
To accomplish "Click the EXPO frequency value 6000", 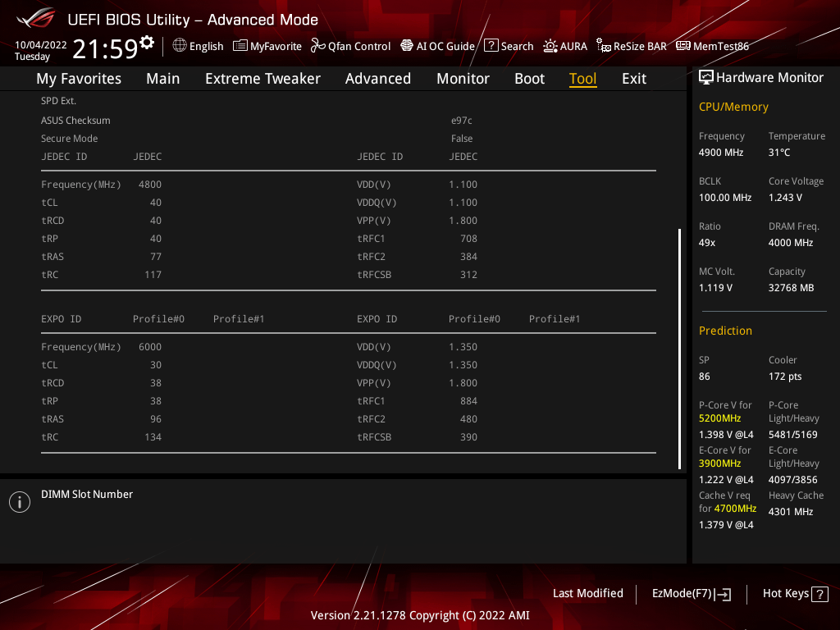I will pyautogui.click(x=149, y=347).
